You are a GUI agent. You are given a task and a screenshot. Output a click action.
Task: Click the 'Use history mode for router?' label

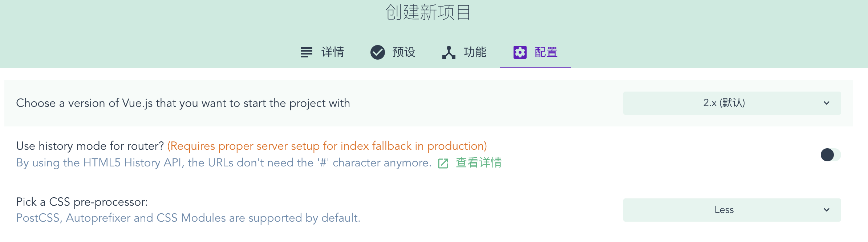point(90,146)
